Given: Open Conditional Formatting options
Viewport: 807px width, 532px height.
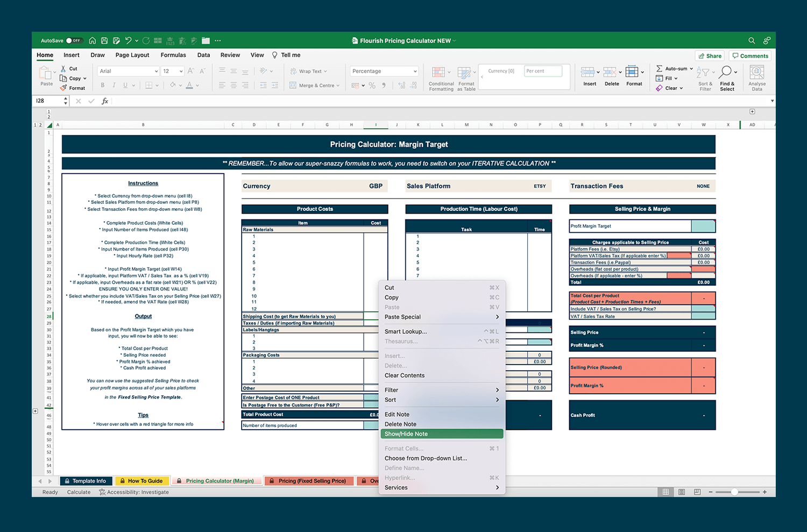Looking at the screenshot, I should tap(441, 77).
